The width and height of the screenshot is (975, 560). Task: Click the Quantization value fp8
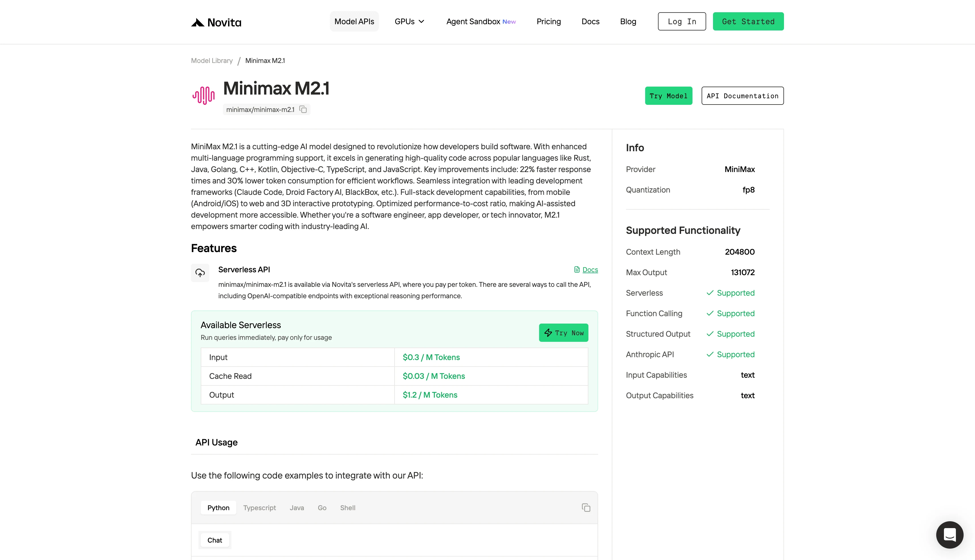pyautogui.click(x=748, y=190)
